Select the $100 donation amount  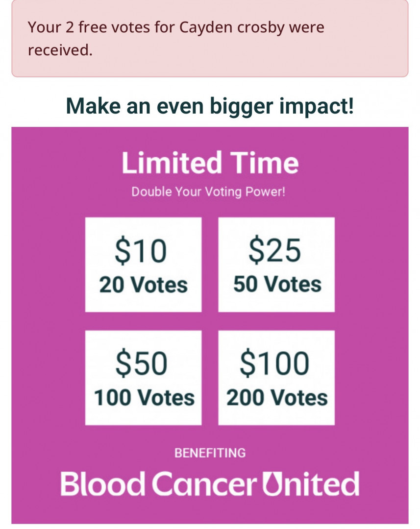click(274, 363)
